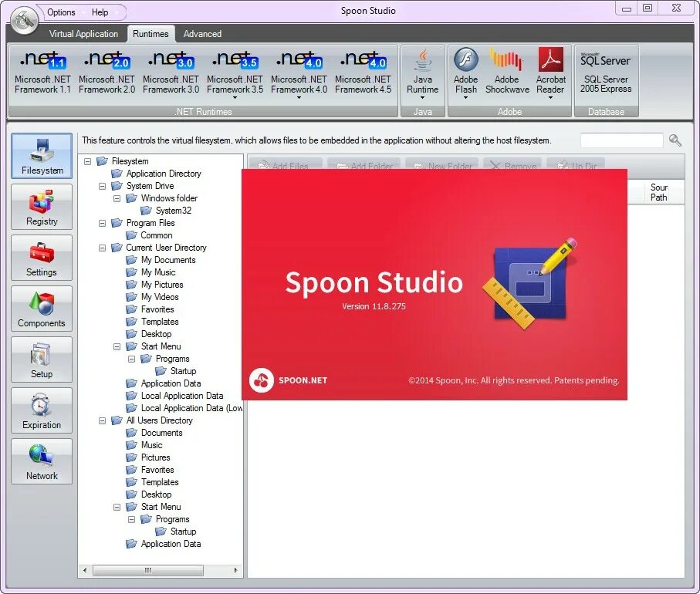Open the Setup panel
Screen dimensions: 700x594
42,359
